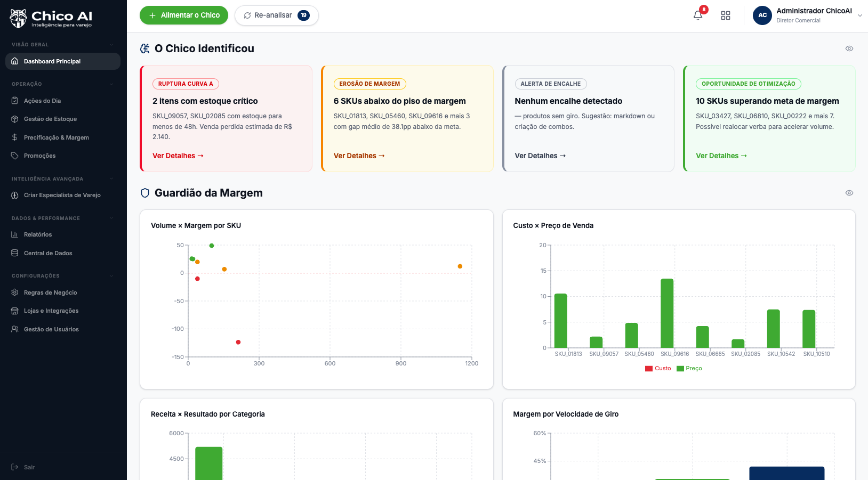Toggle visibility of Guardião da Margem section
868x480 pixels.
coord(849,193)
